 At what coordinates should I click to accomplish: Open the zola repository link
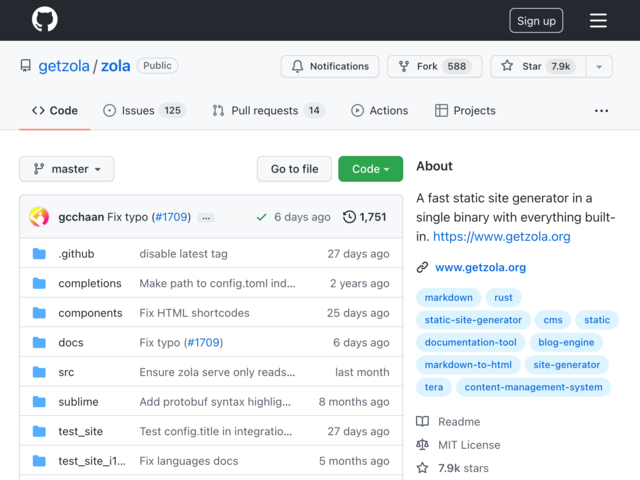click(x=116, y=66)
